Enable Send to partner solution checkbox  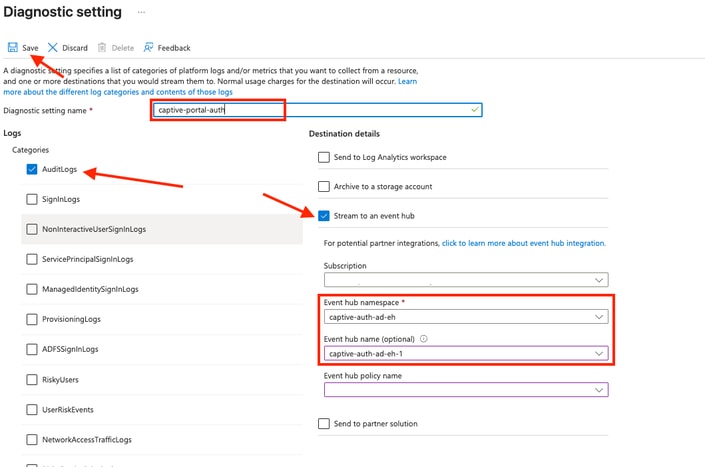[x=324, y=423]
